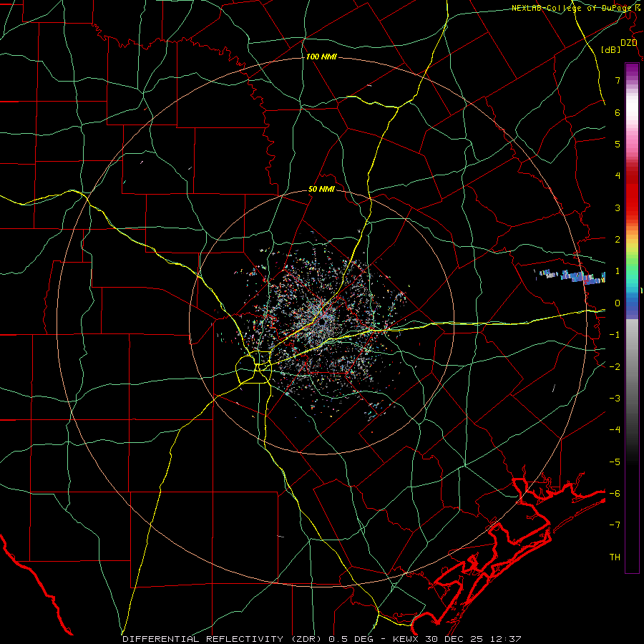Click the "-1" tick label on the scale
644x644 pixels.
coord(615,335)
